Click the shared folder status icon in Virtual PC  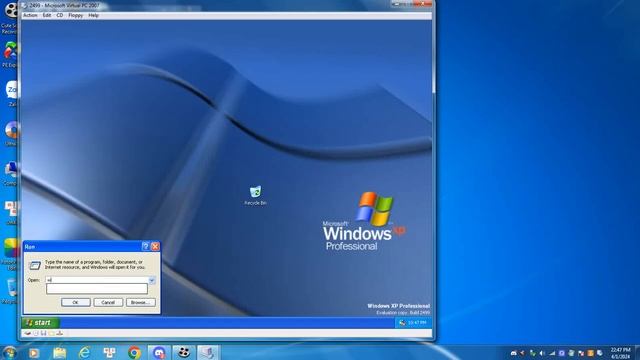[x=51, y=333]
